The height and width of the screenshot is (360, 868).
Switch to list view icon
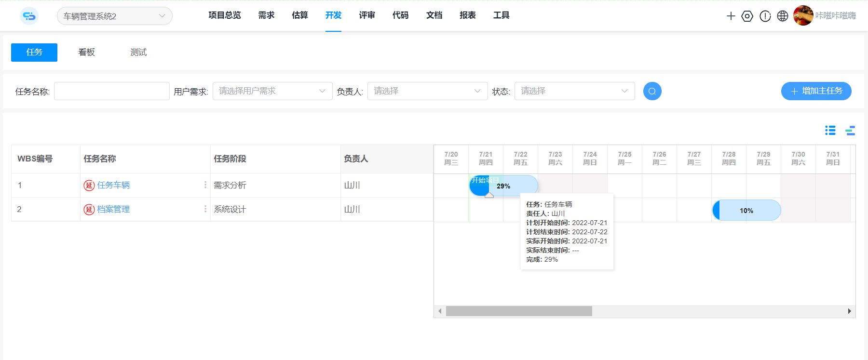click(x=830, y=130)
